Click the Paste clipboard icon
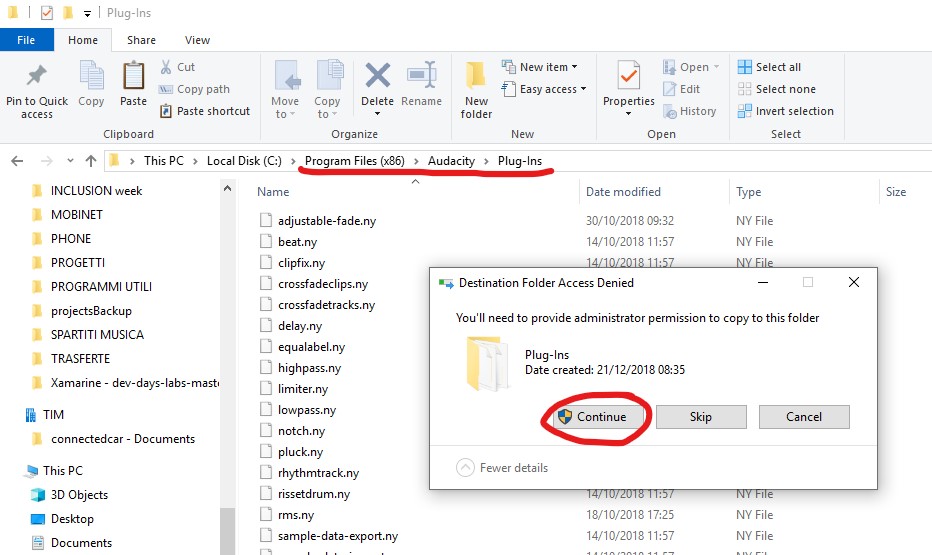 tap(133, 77)
